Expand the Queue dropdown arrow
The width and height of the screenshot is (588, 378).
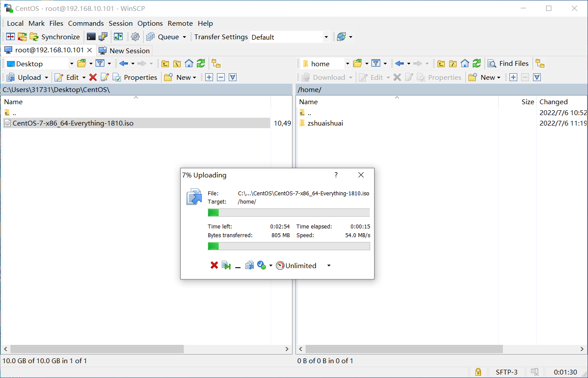[184, 37]
